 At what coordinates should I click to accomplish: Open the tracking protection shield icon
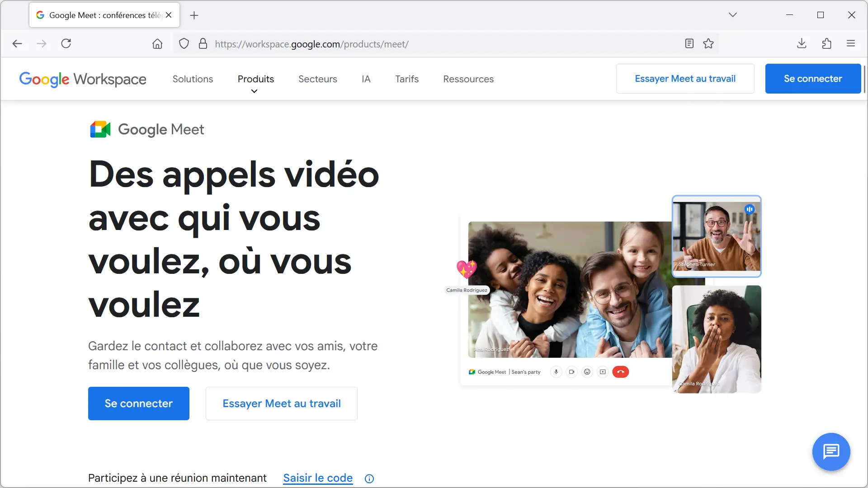(x=184, y=44)
